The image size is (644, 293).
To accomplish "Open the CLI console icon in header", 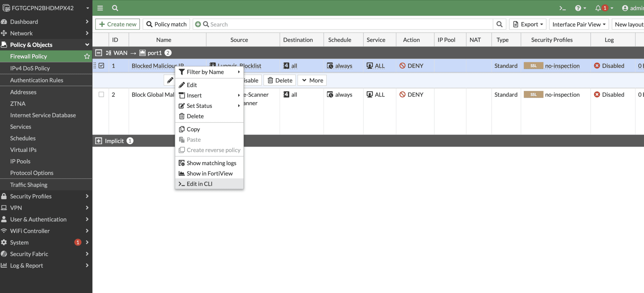I will pos(562,8).
